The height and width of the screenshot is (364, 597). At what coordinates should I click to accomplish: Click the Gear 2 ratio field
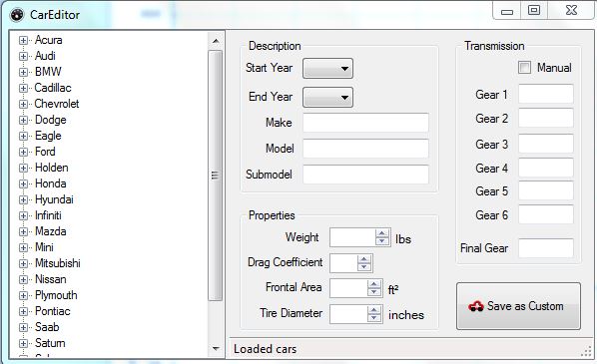(546, 118)
